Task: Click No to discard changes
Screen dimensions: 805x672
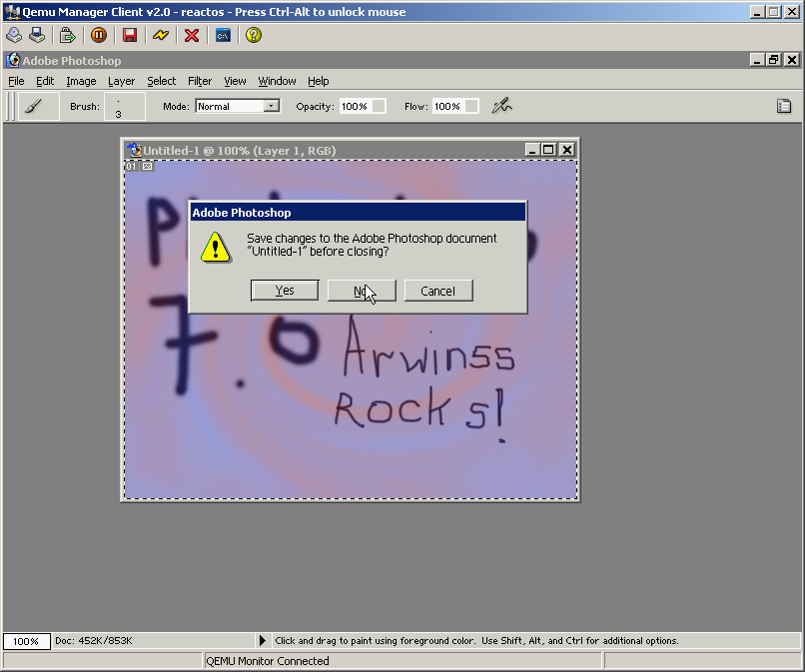Action: point(361,291)
